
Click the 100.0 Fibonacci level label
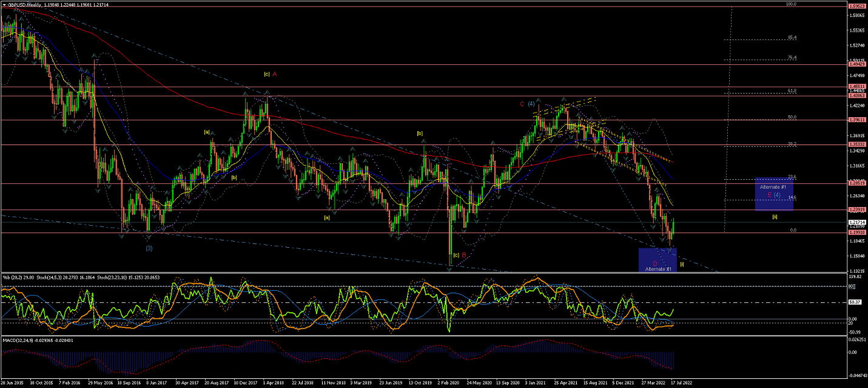tap(790, 4)
